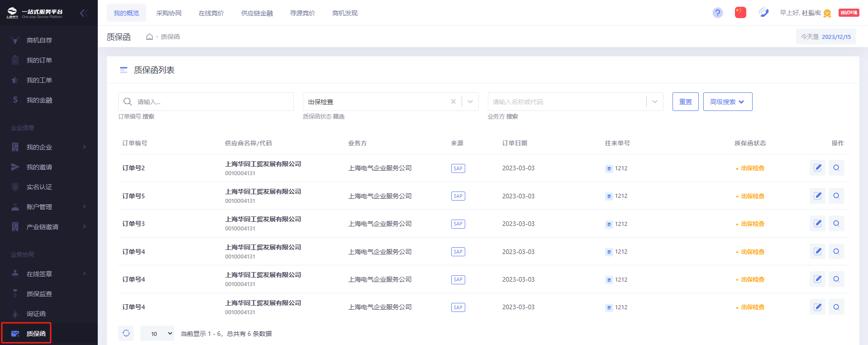Change page size dropdown showing 10
The height and width of the screenshot is (345, 868).
click(x=157, y=334)
